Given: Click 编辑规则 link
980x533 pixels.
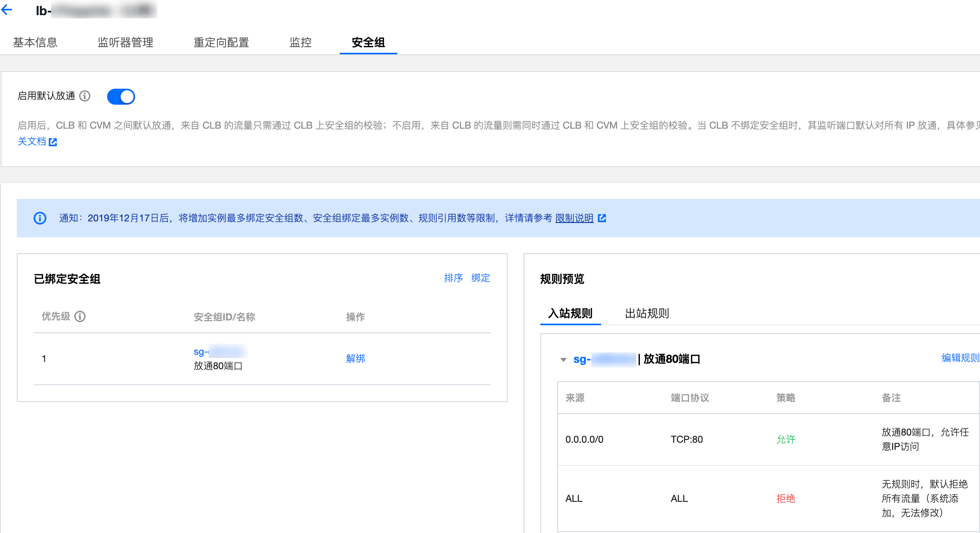Looking at the screenshot, I should [x=960, y=358].
